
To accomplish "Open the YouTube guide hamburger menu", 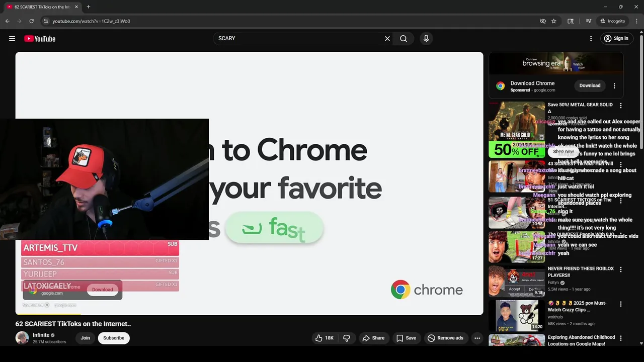I will pos(12,39).
